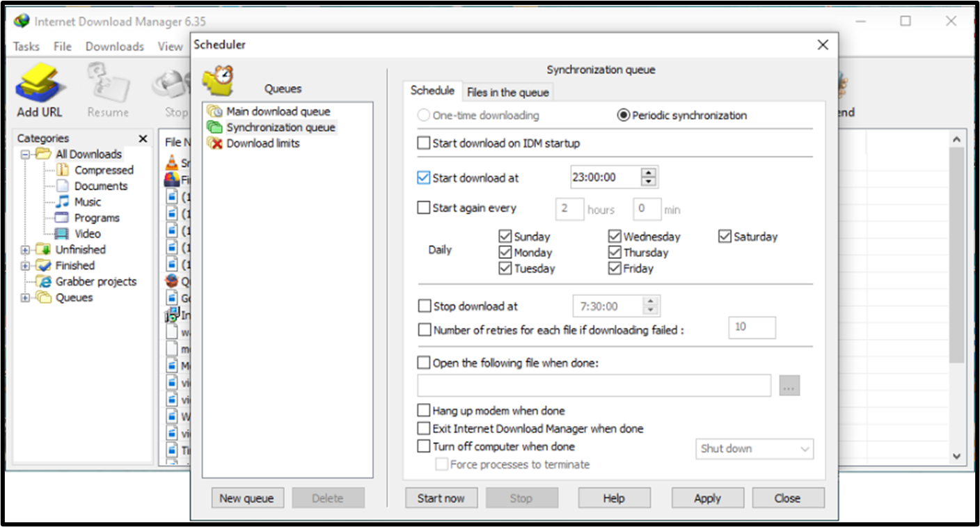Screen dimensions: 980x527
Task: Click the Music category note icon
Action: [63, 202]
